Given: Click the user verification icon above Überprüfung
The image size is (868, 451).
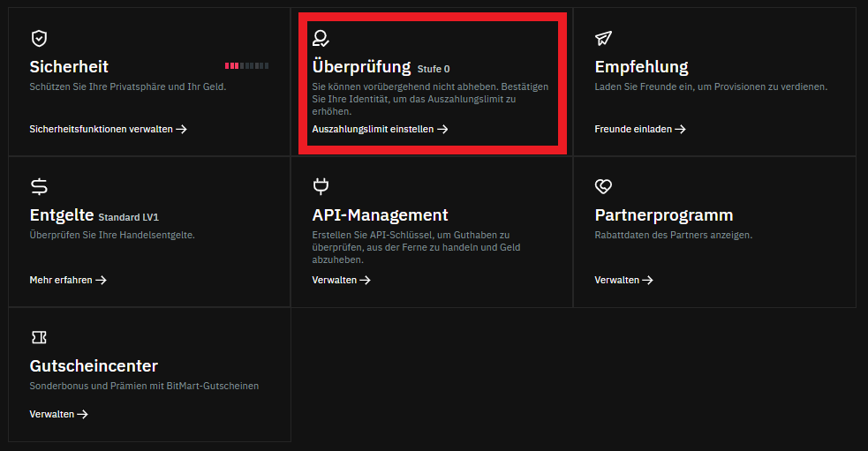Looking at the screenshot, I should coord(321,38).
